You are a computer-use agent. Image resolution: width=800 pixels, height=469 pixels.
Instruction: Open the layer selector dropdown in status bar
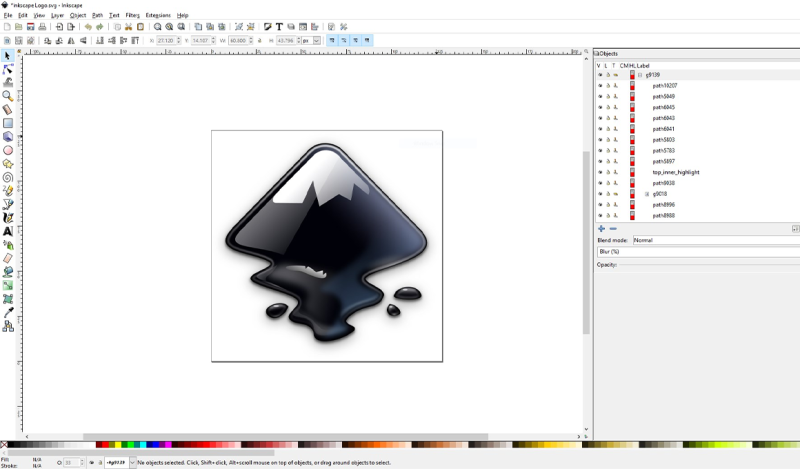(133, 462)
